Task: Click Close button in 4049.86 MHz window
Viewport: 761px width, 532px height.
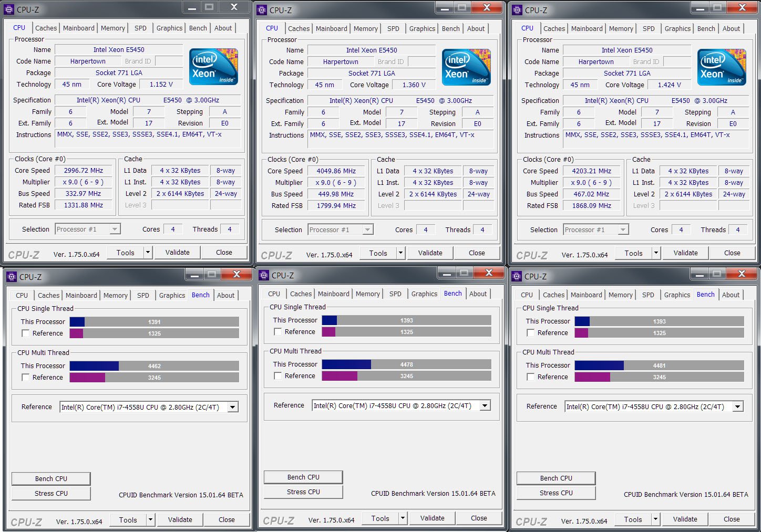Action: pyautogui.click(x=477, y=253)
